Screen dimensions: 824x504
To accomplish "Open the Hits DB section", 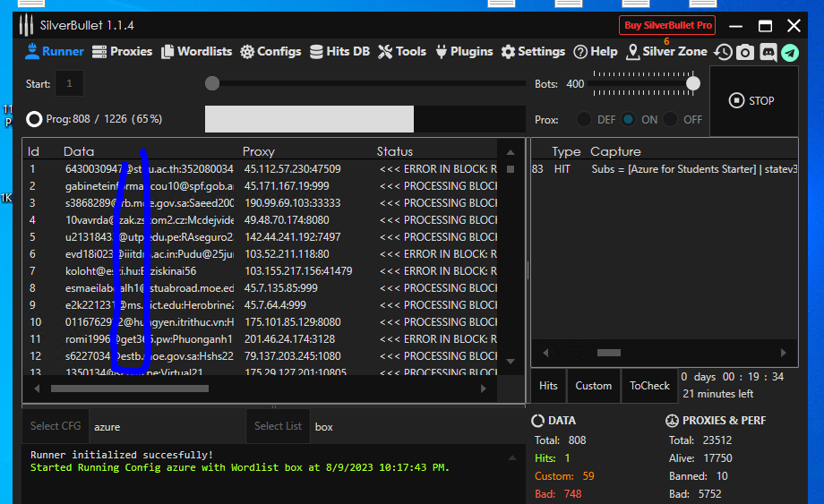I will coord(339,51).
